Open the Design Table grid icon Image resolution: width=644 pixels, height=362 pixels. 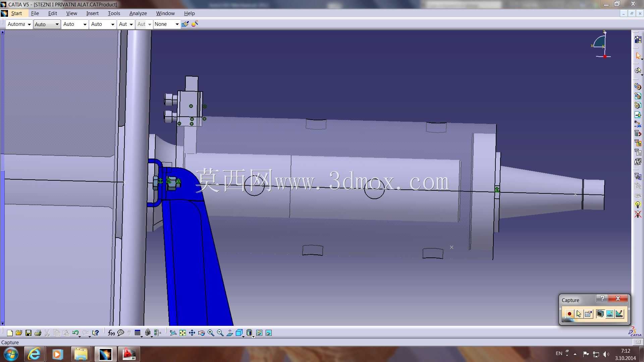(138, 333)
